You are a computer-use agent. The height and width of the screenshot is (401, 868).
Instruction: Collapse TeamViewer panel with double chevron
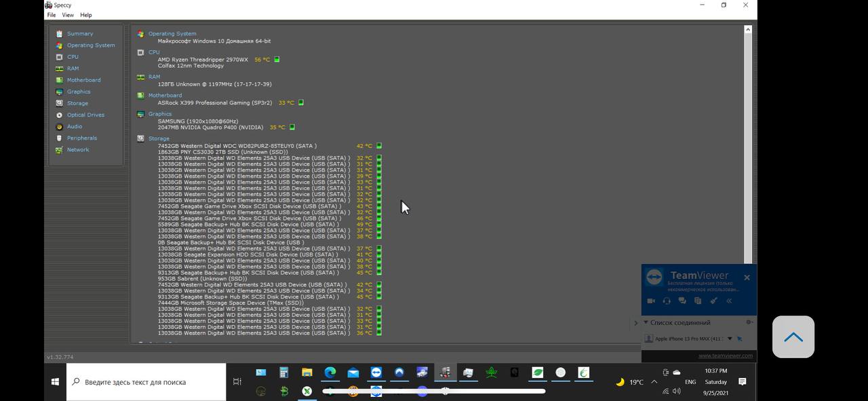729,301
